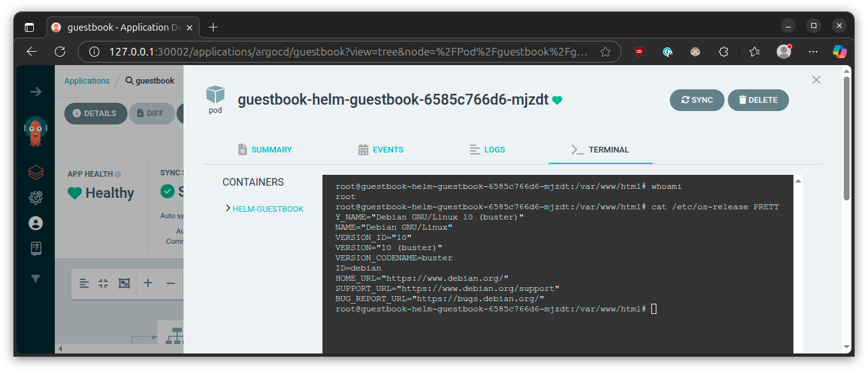
Task: Click the guestbook breadcrumb search
Action: tap(150, 81)
